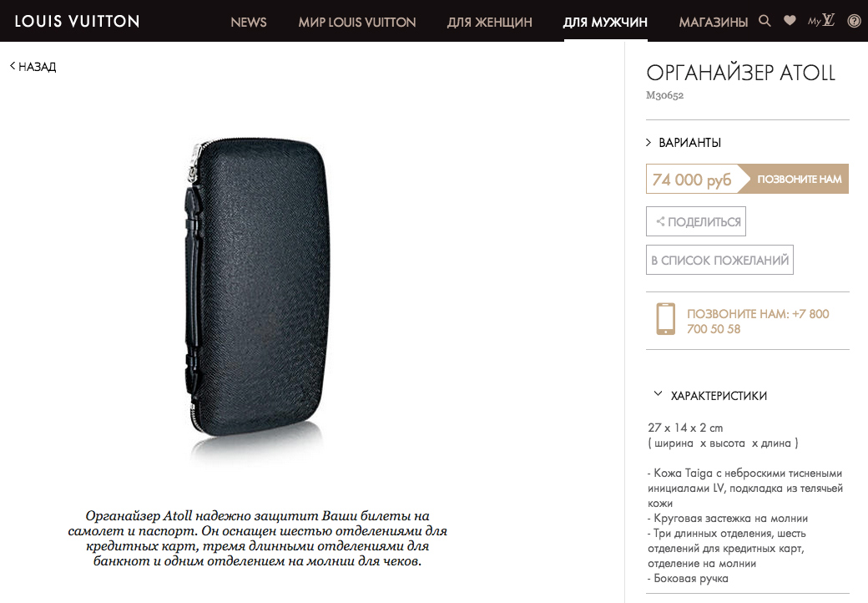Viewport: 868px width, 603px height.
Task: Click the share icon on Поделиться
Action: (660, 221)
